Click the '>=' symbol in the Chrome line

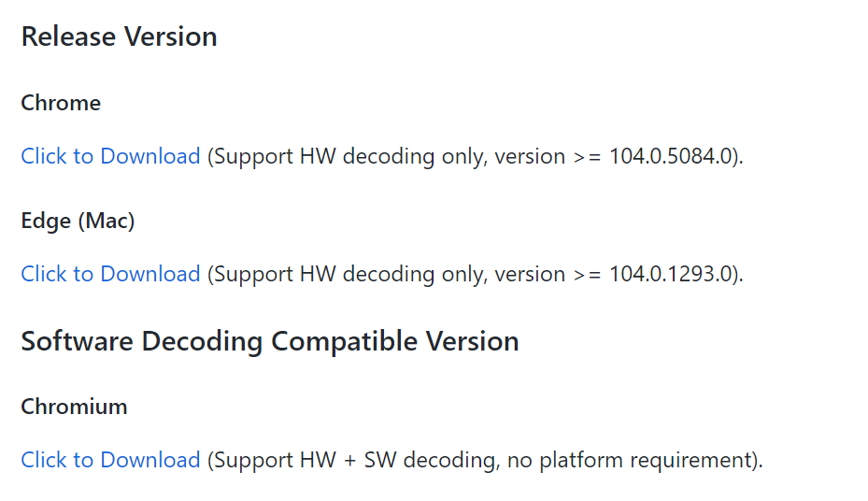coord(588,157)
